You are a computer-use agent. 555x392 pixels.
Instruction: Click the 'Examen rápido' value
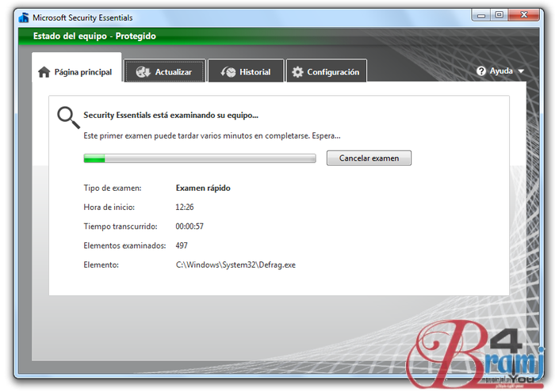(203, 188)
